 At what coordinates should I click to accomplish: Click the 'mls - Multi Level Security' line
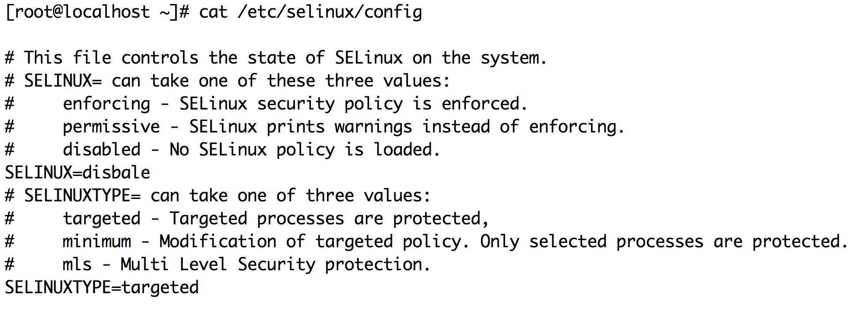point(218,264)
